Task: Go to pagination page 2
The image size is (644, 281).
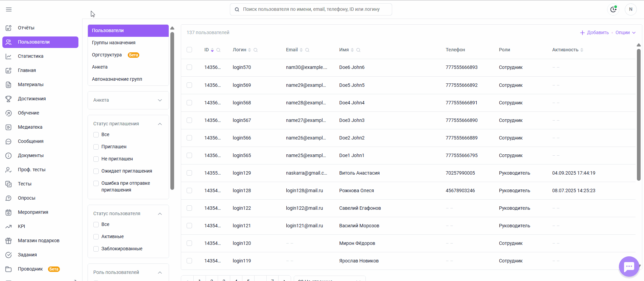Action: (212, 279)
